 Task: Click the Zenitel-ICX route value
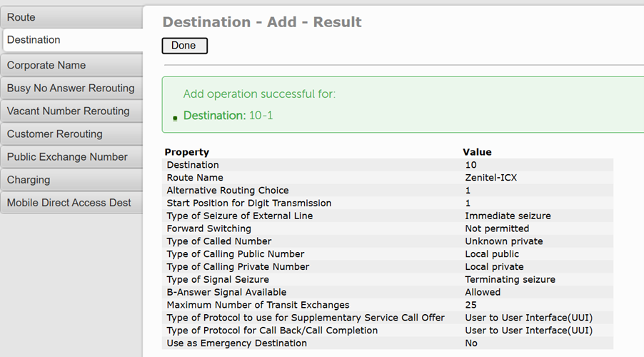(490, 178)
